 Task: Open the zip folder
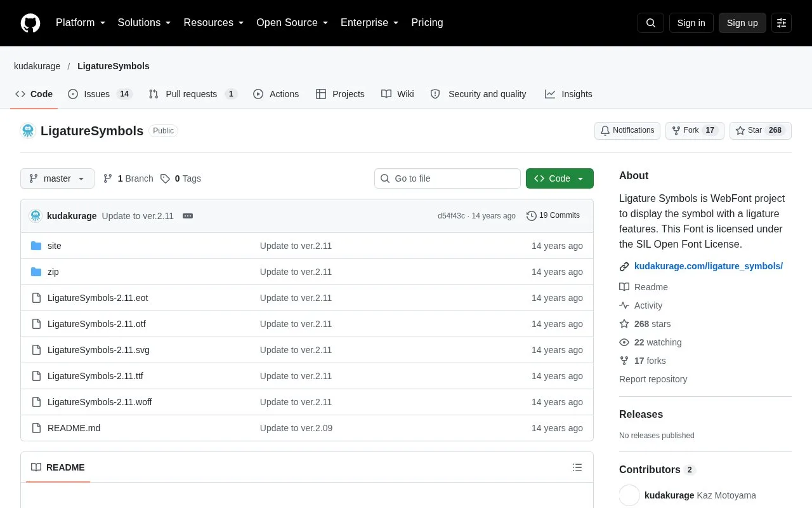coord(53,272)
